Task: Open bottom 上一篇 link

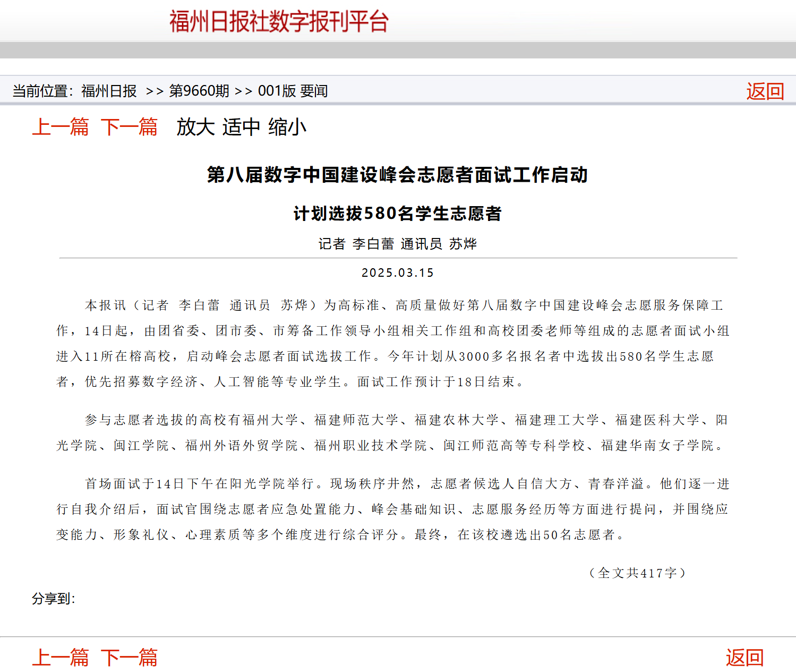Action: (60, 658)
